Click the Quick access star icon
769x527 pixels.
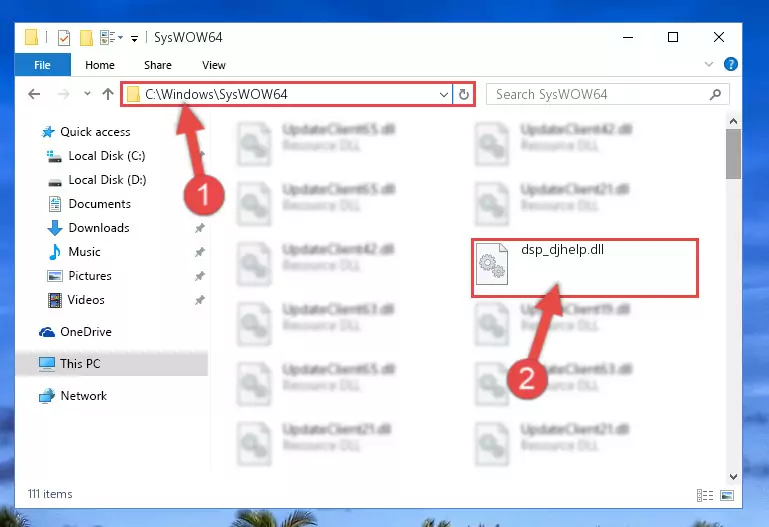tap(48, 132)
